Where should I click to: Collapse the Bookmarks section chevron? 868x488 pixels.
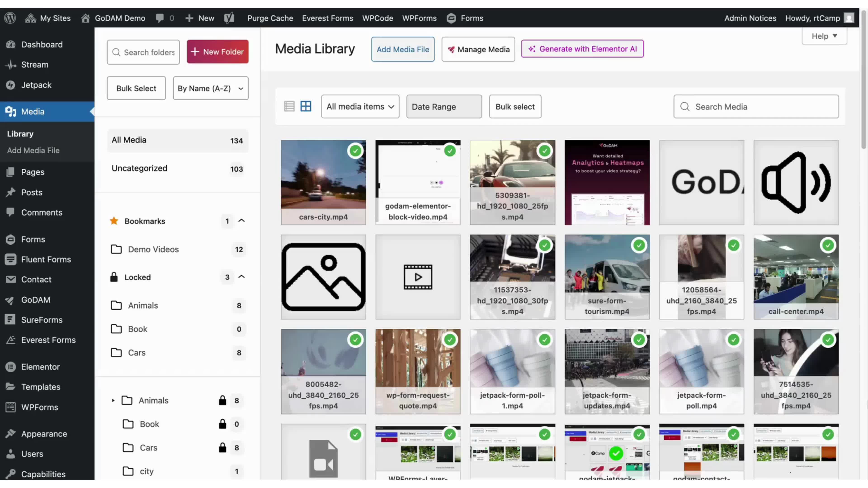242,221
